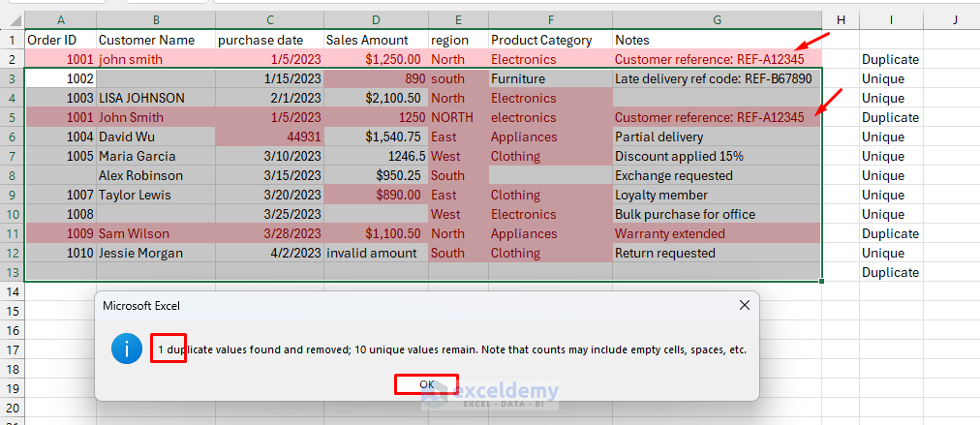Screen dimensions: 980x425
Task: Select the '$1,250.00' sales amount cell
Action: pos(376,59)
